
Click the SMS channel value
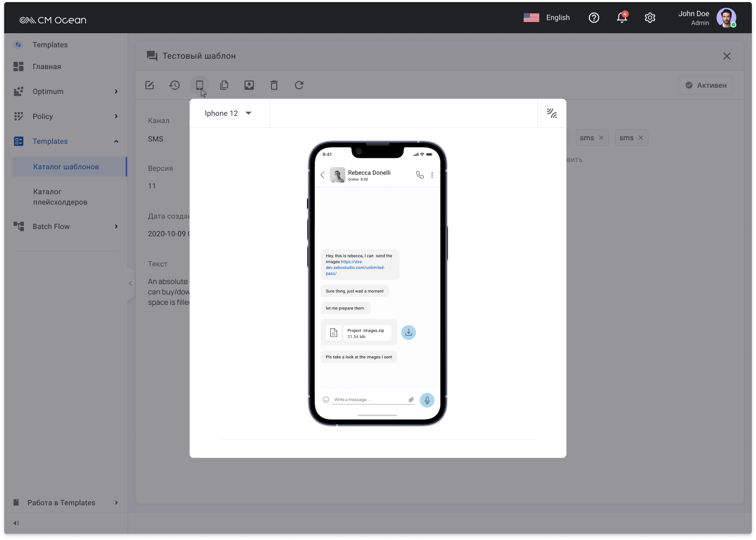[x=156, y=139]
